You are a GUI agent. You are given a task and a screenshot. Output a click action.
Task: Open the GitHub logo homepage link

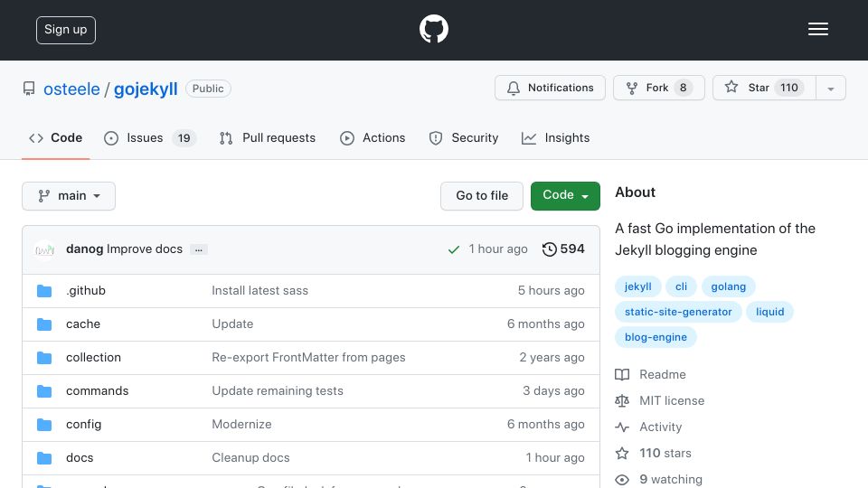[433, 29]
